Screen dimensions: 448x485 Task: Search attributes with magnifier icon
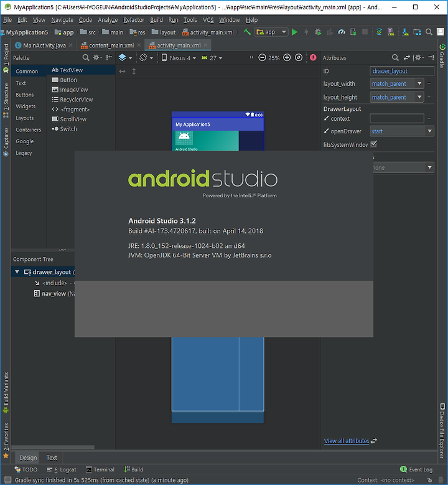click(x=395, y=57)
